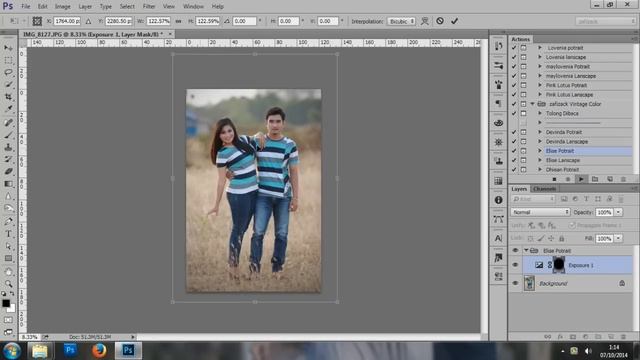Select the Hand tool
The height and width of the screenshot is (360, 640).
pos(8,271)
